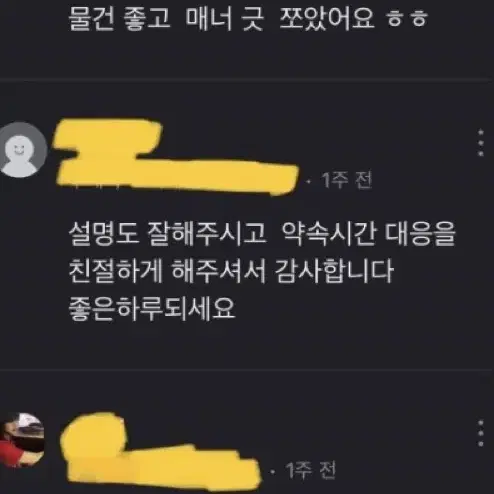Image resolution: width=494 pixels, height=494 pixels.
Task: Click divider line above the bottom reviewer
Action: click(247, 370)
